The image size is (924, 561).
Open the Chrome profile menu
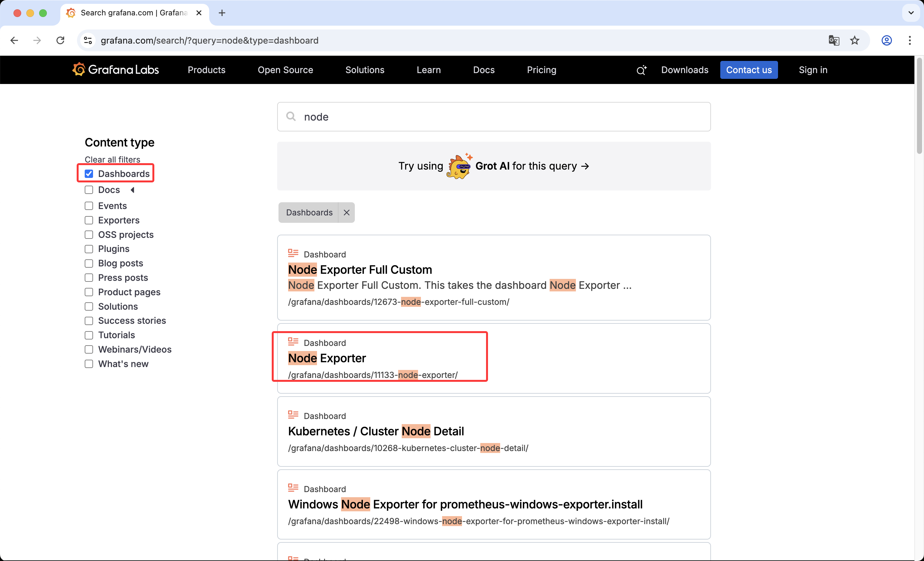(886, 40)
